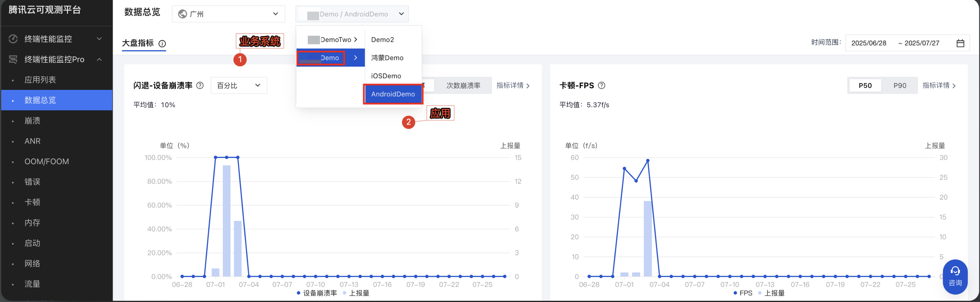Open 指标详情 link for crash rate panel

513,85
